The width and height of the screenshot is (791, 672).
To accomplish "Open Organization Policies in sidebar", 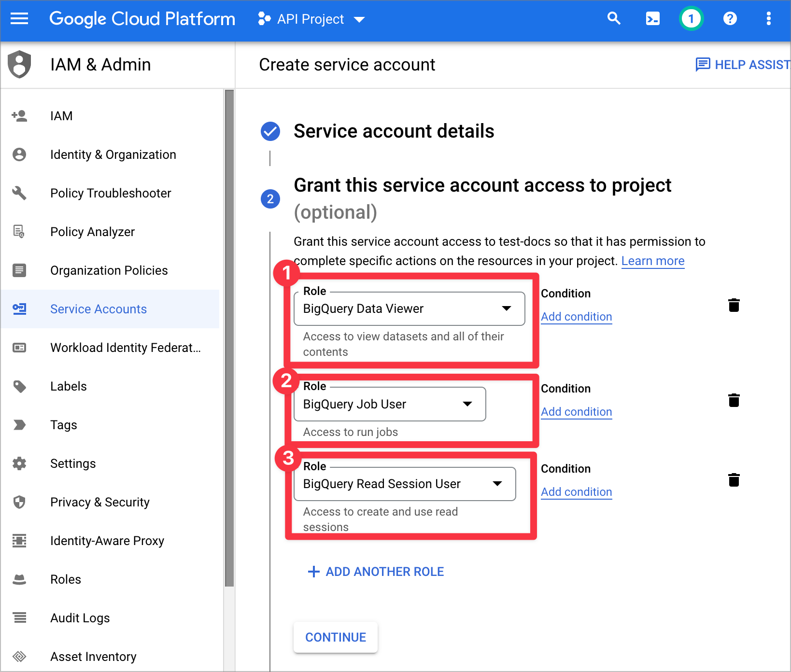I will coord(110,270).
